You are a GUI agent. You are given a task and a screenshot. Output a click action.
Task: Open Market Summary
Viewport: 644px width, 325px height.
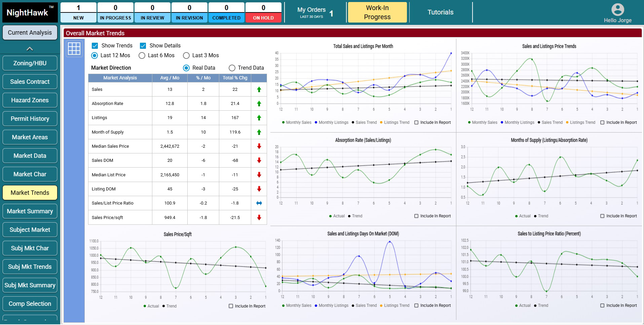click(x=30, y=211)
